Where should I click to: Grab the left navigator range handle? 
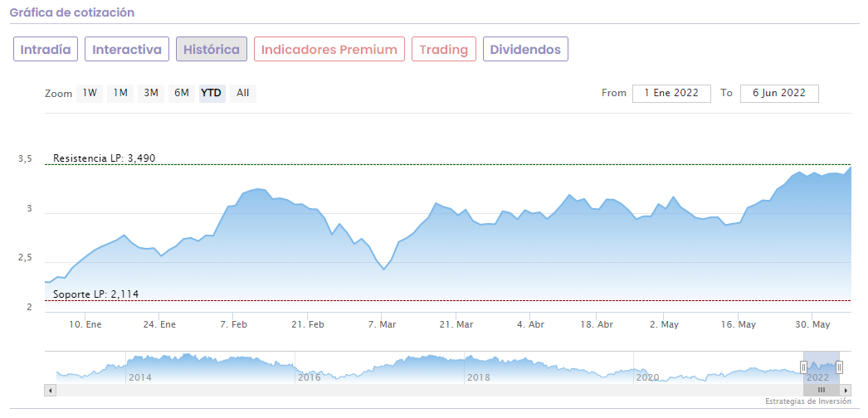[x=803, y=367]
